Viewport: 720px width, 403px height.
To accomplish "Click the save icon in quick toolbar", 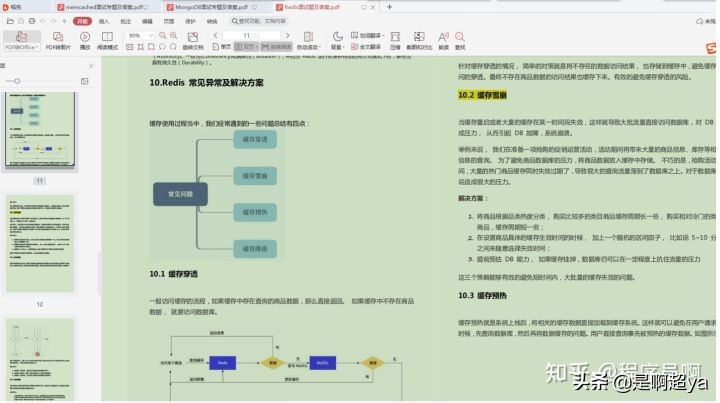I will 21,21.
